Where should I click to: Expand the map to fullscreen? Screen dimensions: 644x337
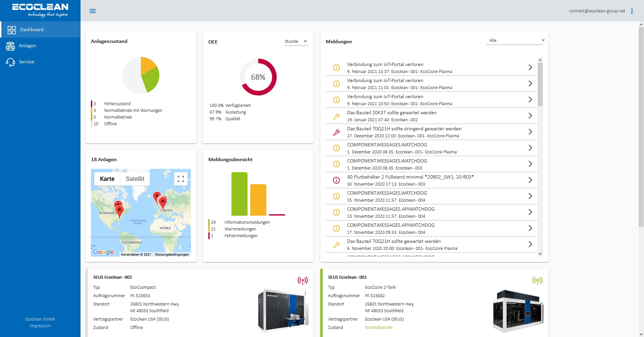pos(181,179)
